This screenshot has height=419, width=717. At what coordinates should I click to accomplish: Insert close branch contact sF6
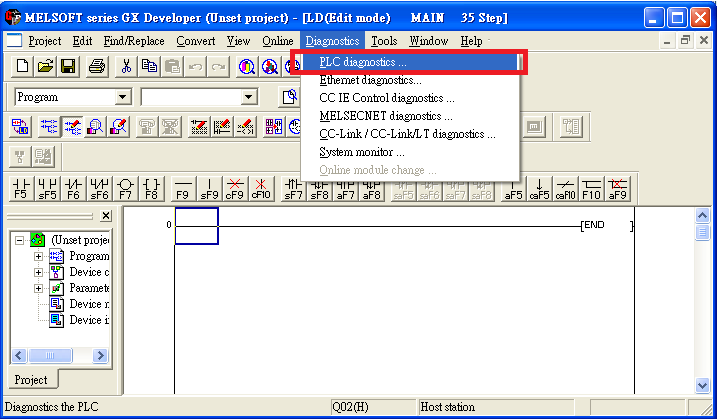coord(99,189)
